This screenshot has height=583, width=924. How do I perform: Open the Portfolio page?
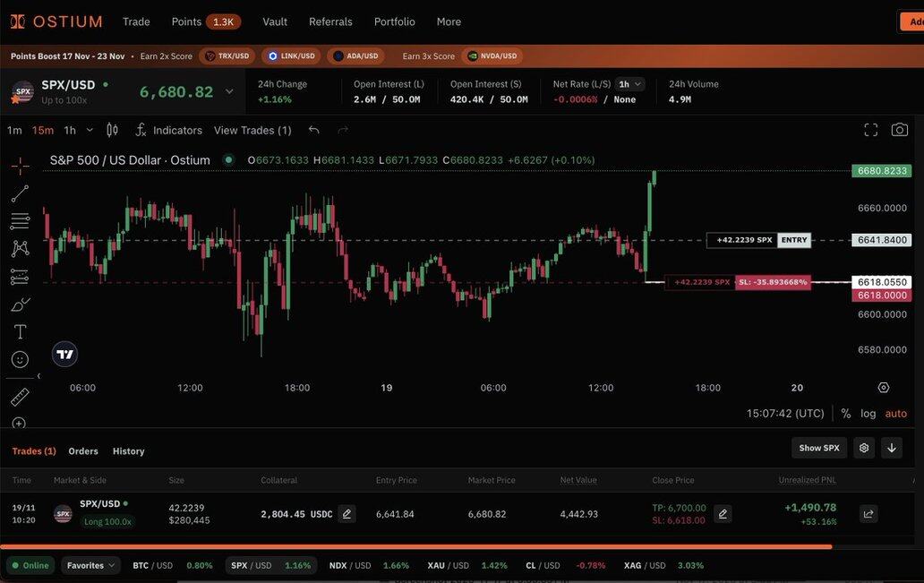click(x=394, y=21)
